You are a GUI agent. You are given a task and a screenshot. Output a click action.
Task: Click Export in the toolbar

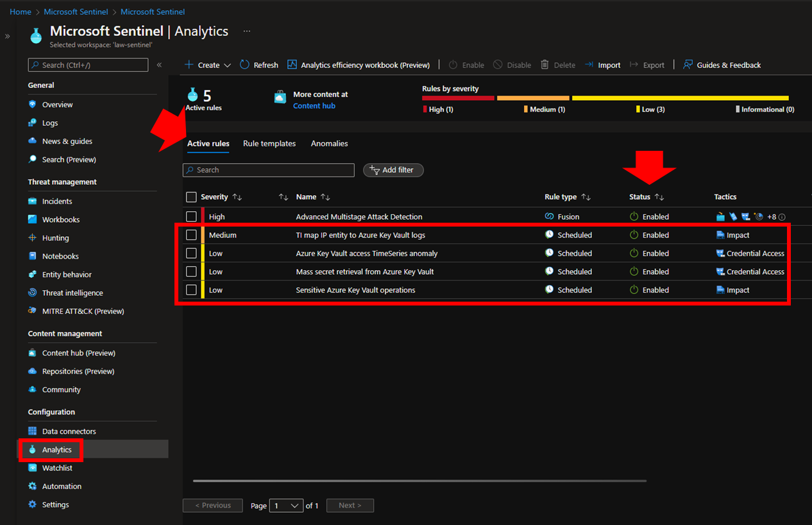coord(647,65)
